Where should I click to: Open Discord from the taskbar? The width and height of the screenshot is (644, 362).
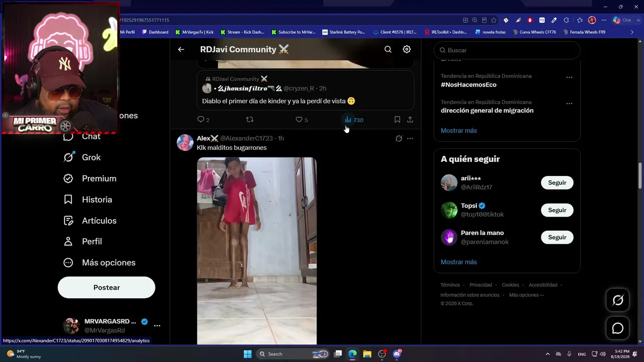397,354
